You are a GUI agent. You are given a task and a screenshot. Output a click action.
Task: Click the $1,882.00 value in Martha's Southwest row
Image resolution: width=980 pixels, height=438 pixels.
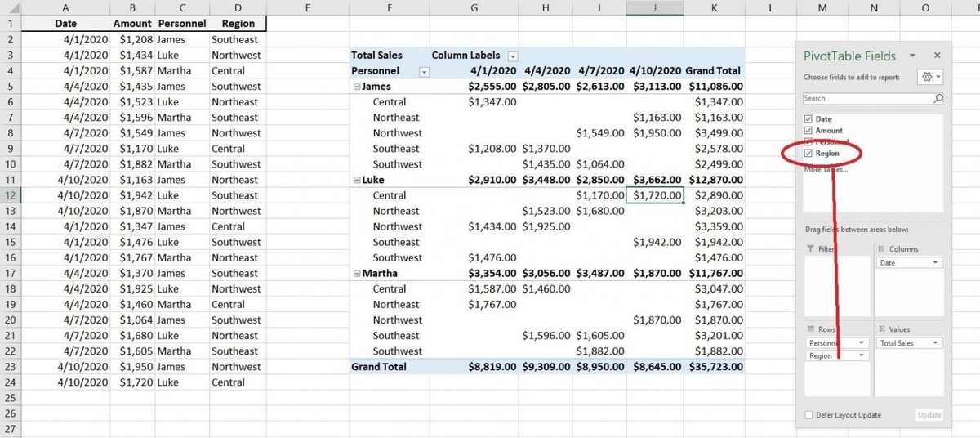point(599,351)
